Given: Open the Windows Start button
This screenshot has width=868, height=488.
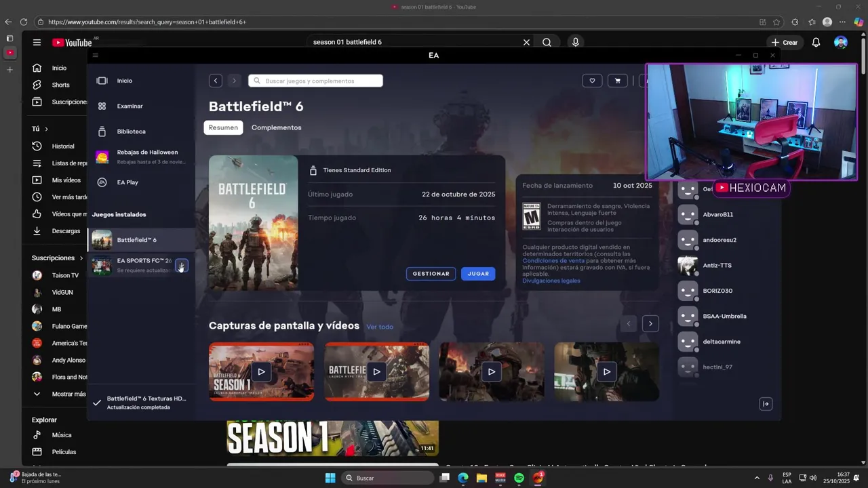Looking at the screenshot, I should click(330, 478).
